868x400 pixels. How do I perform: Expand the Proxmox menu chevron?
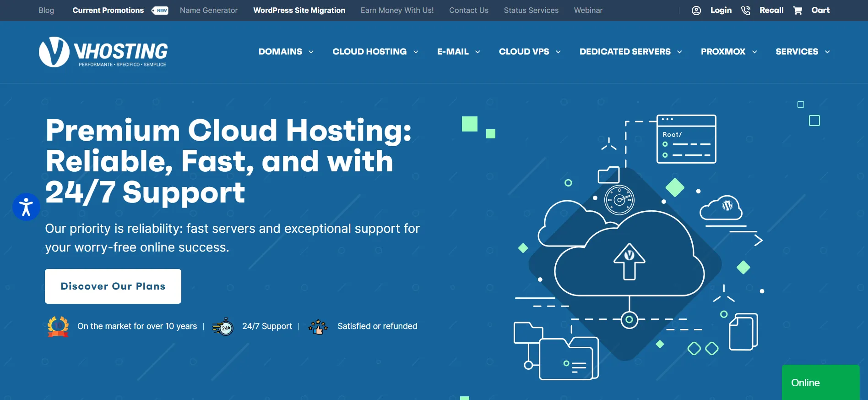pos(754,52)
